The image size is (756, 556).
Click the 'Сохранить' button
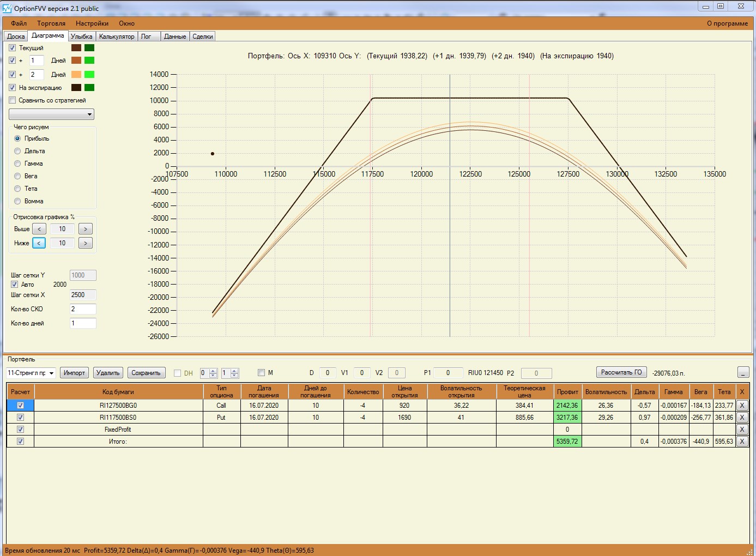click(146, 373)
